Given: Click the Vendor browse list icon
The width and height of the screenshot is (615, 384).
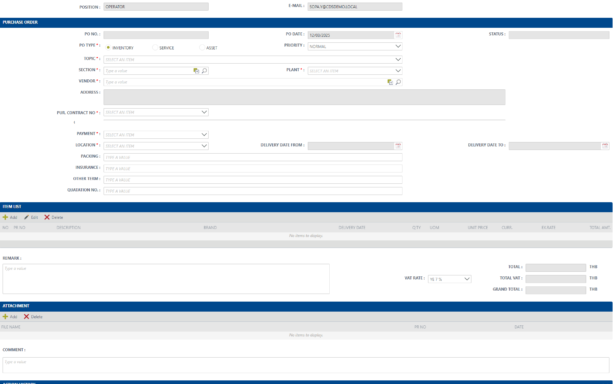Looking at the screenshot, I should point(390,82).
